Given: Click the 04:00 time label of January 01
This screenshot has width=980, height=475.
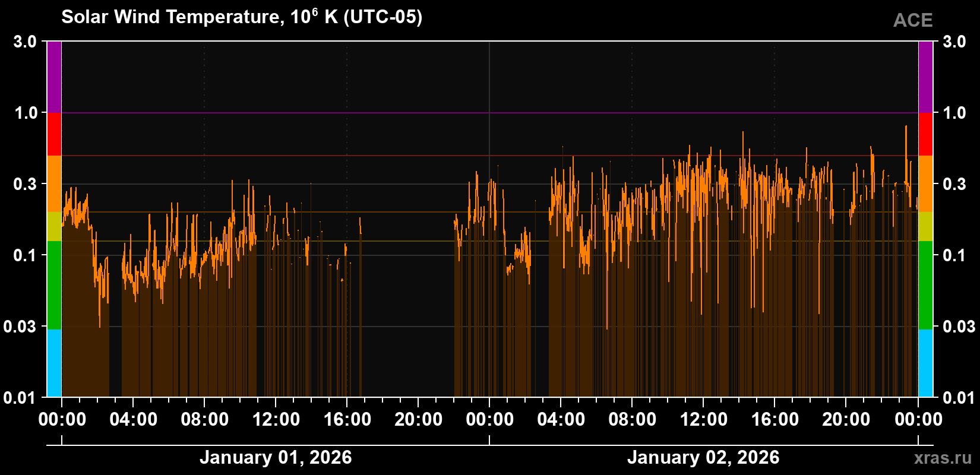Looking at the screenshot, I should click(x=134, y=420).
